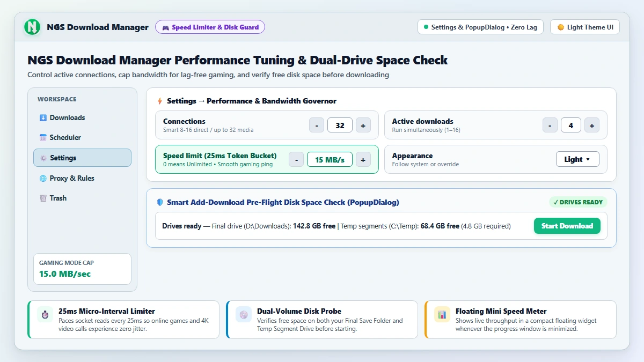Click the 'WORKSPACE' sidebar heading
Image resolution: width=644 pixels, height=362 pixels.
click(57, 99)
